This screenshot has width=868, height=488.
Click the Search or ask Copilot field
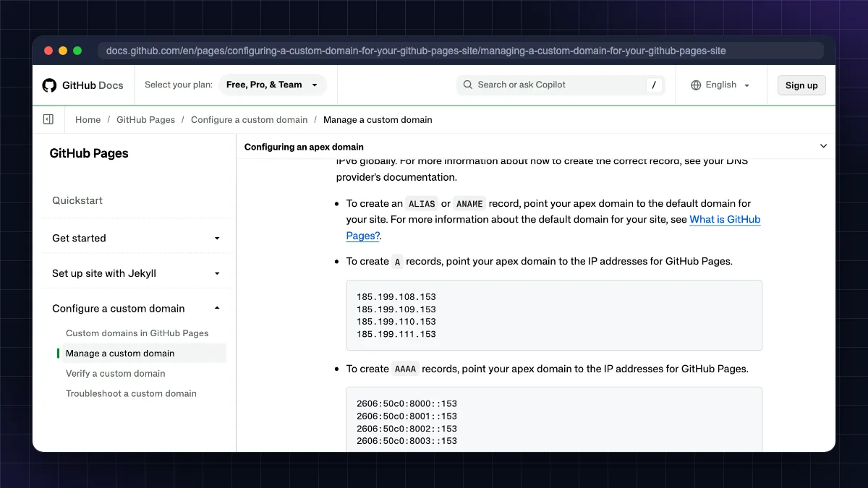pos(561,85)
